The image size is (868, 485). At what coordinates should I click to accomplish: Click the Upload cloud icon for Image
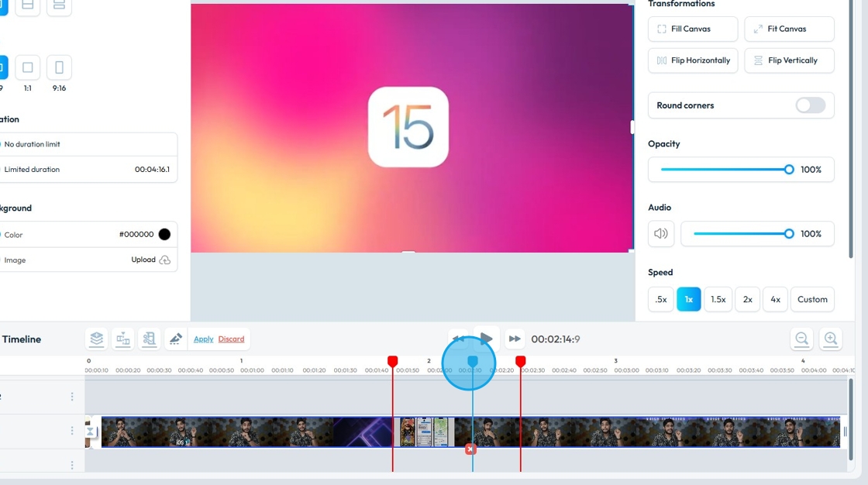pos(164,260)
